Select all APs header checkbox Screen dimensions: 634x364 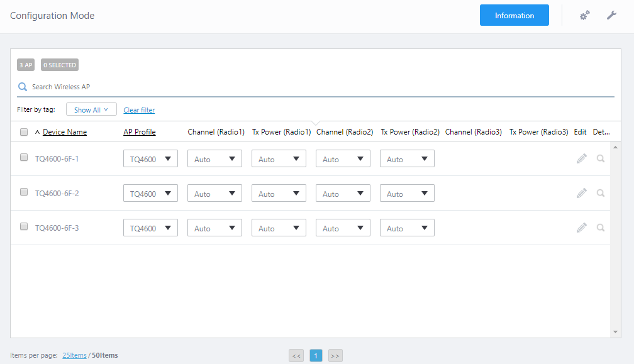point(24,132)
